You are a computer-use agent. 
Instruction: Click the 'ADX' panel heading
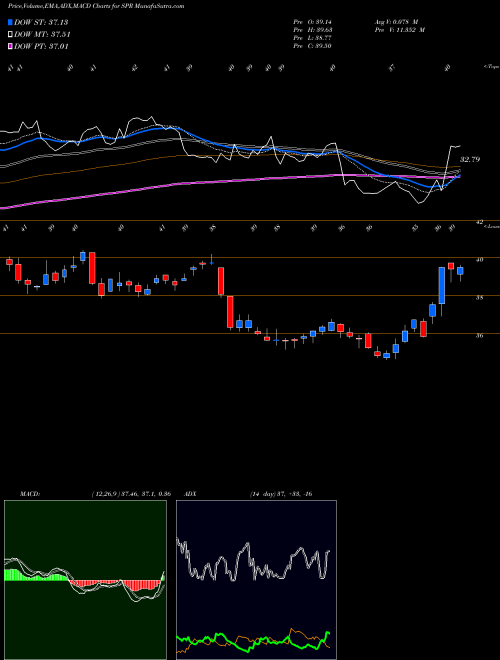[x=190, y=494]
